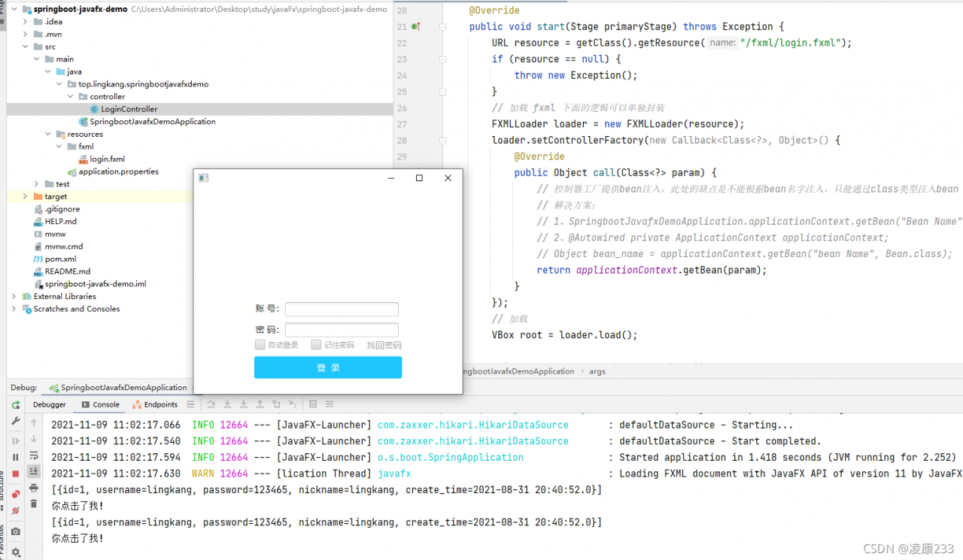Toggle soft-wrap in console
963x560 pixels.
[34, 456]
